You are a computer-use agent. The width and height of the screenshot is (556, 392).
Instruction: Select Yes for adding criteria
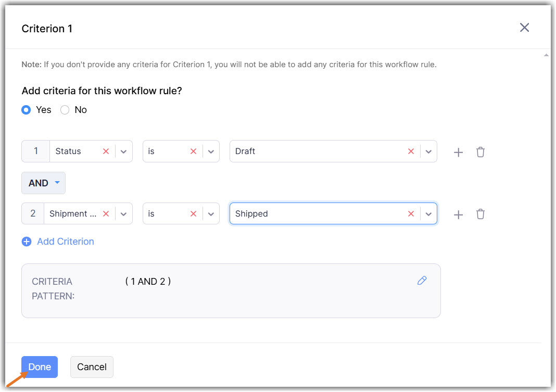click(26, 110)
